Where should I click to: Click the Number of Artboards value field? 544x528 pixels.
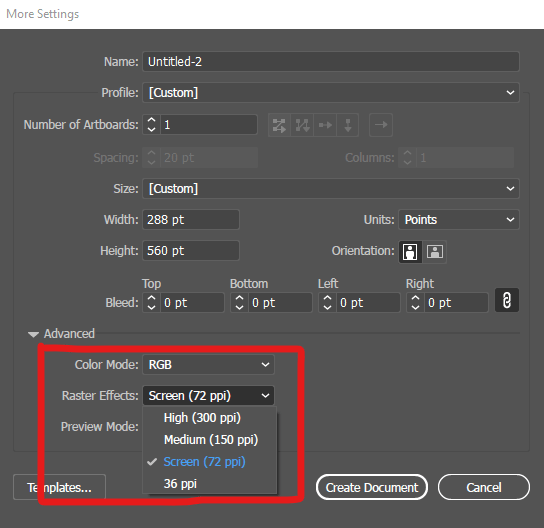tap(209, 125)
